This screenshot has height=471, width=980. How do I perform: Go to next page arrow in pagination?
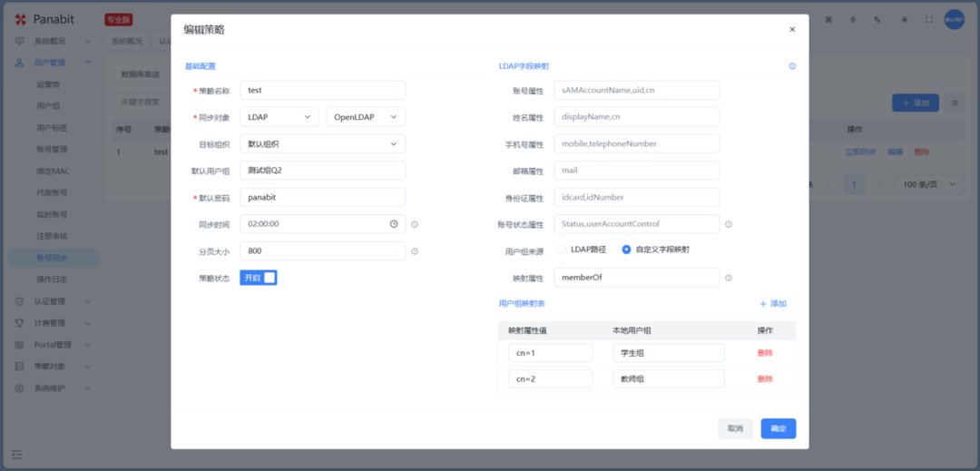[879, 184]
